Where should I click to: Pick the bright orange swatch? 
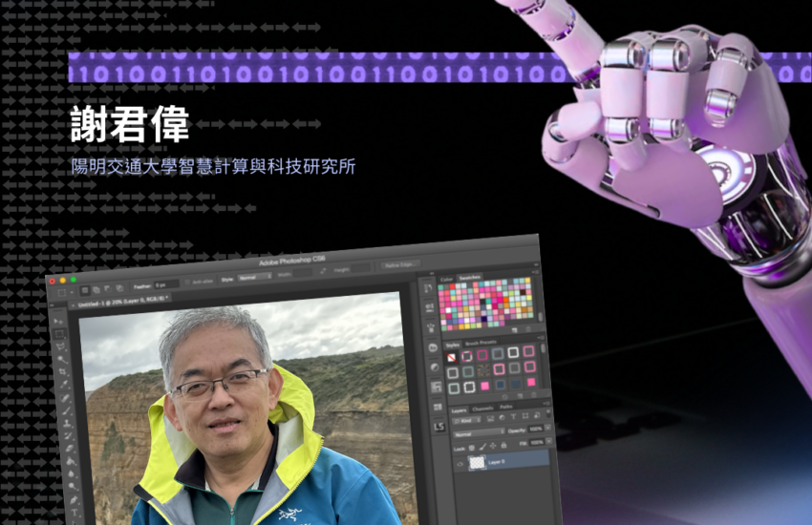coord(506,300)
